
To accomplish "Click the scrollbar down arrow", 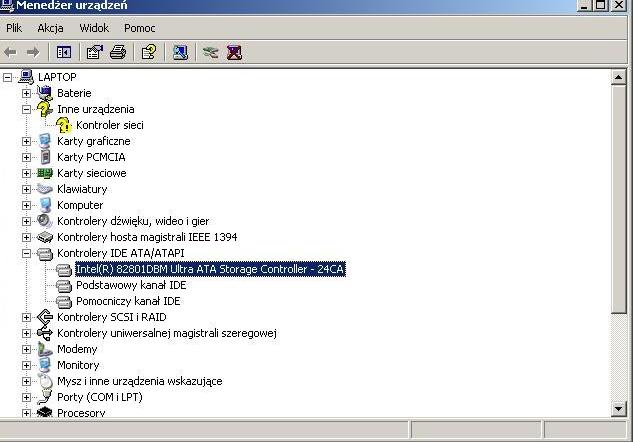I will click(x=618, y=408).
